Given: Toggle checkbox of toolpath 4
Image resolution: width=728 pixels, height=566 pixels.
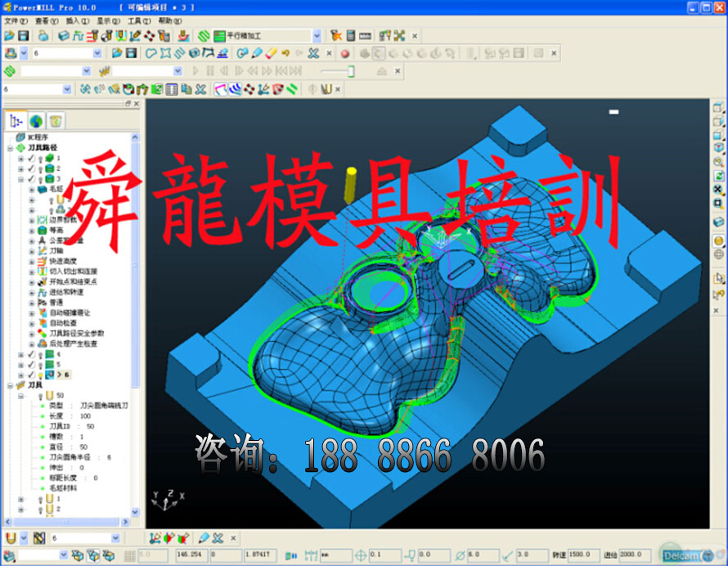Looking at the screenshot, I should (32, 355).
